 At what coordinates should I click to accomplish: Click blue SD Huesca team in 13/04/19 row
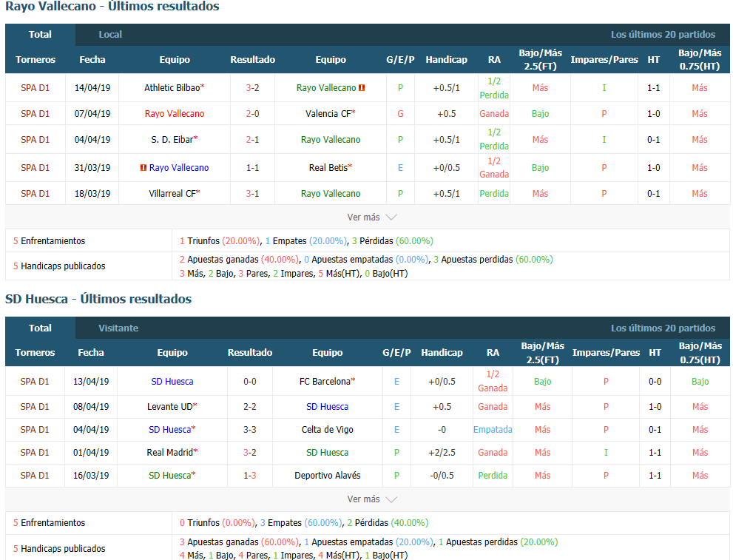coord(172,382)
